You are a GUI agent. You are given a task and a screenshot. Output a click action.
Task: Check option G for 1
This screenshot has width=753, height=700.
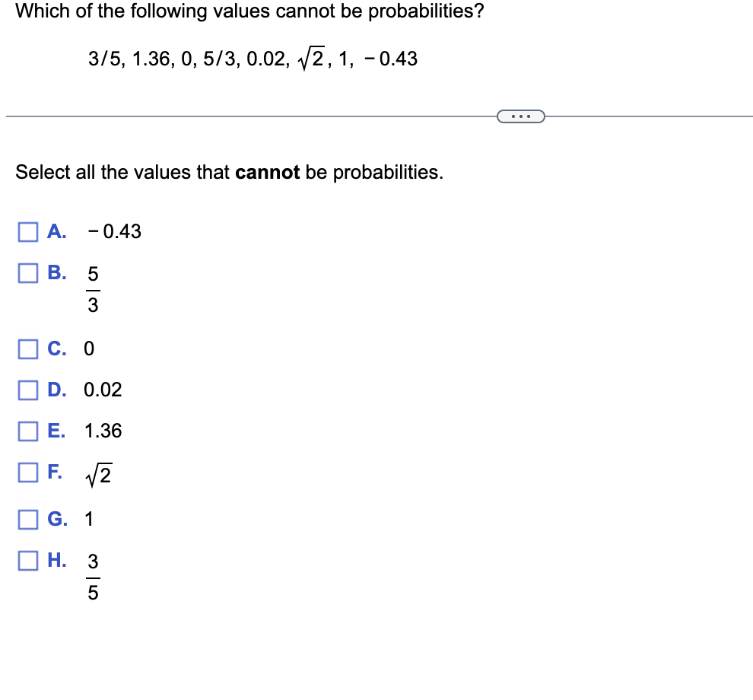click(27, 519)
